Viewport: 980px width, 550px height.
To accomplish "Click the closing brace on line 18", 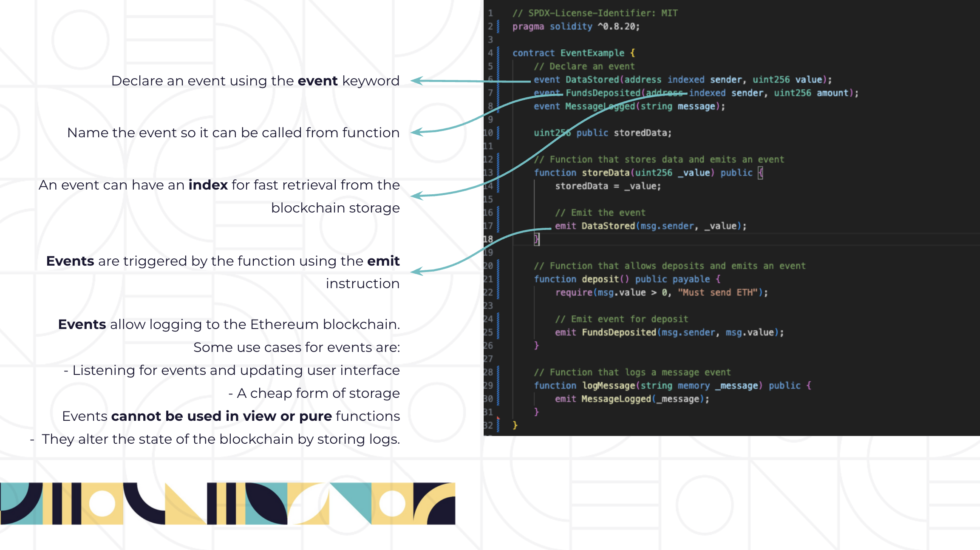I will 537,239.
